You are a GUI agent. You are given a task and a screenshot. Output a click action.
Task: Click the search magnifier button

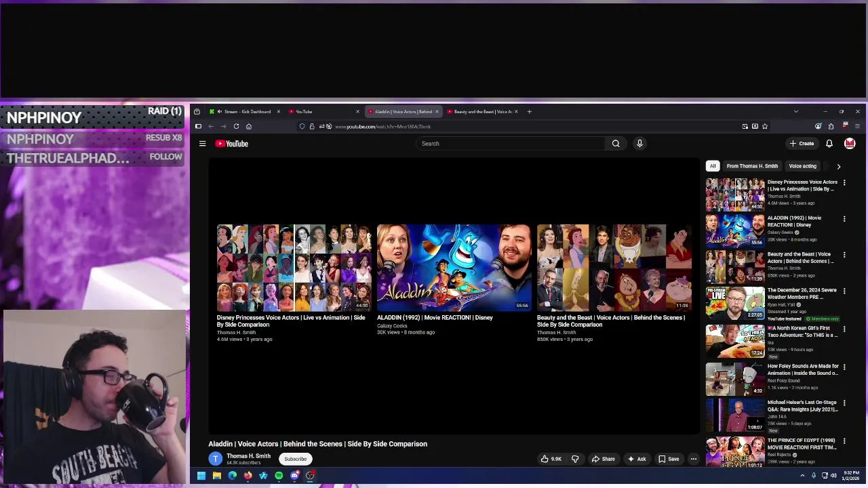point(616,144)
